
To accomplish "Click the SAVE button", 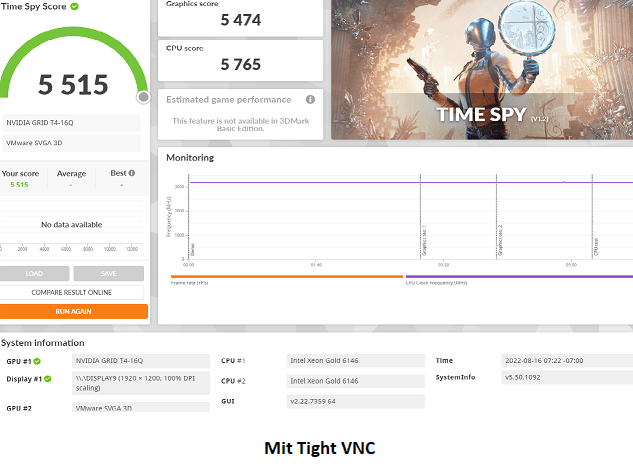I will [109, 273].
